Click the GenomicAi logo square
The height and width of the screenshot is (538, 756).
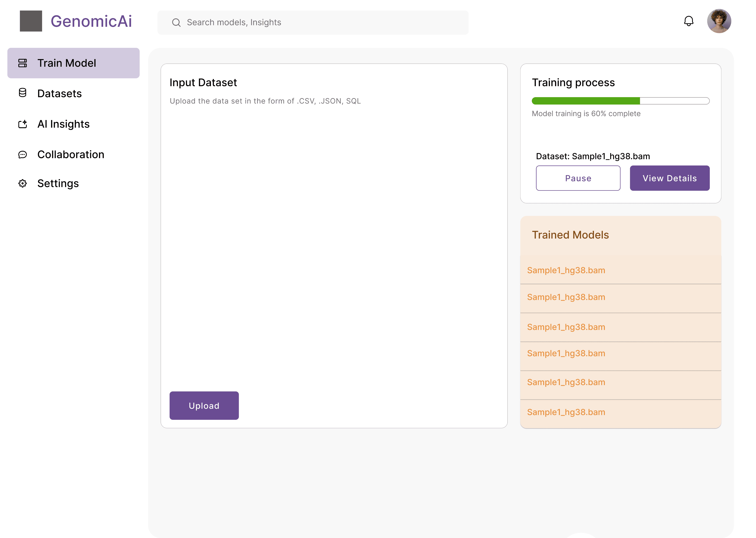[31, 21]
